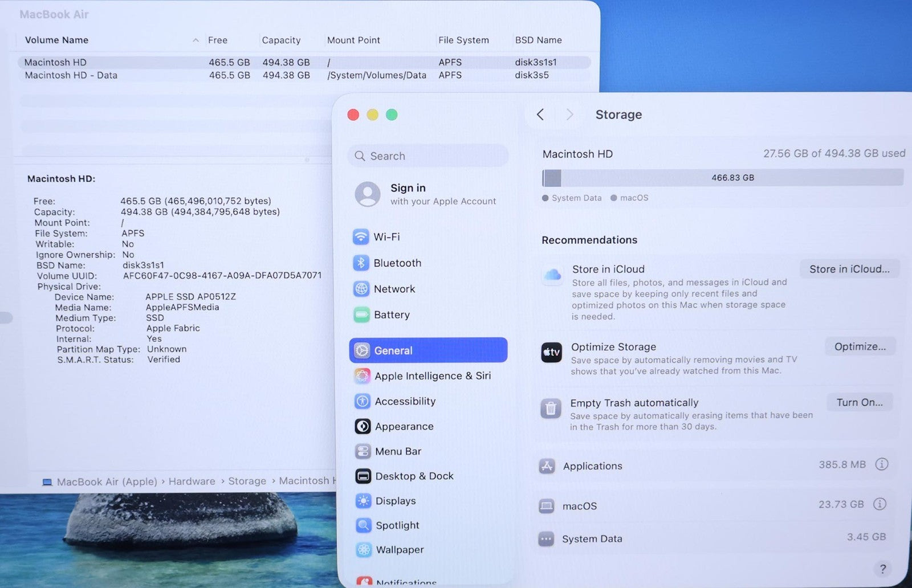Viewport: 912px width, 588px height.
Task: Select General in settings sidebar
Action: pyautogui.click(x=428, y=350)
